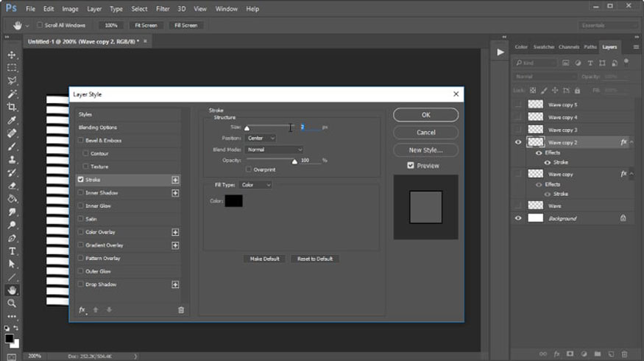Switch to the Swatches tab
The width and height of the screenshot is (644, 361).
tap(544, 47)
